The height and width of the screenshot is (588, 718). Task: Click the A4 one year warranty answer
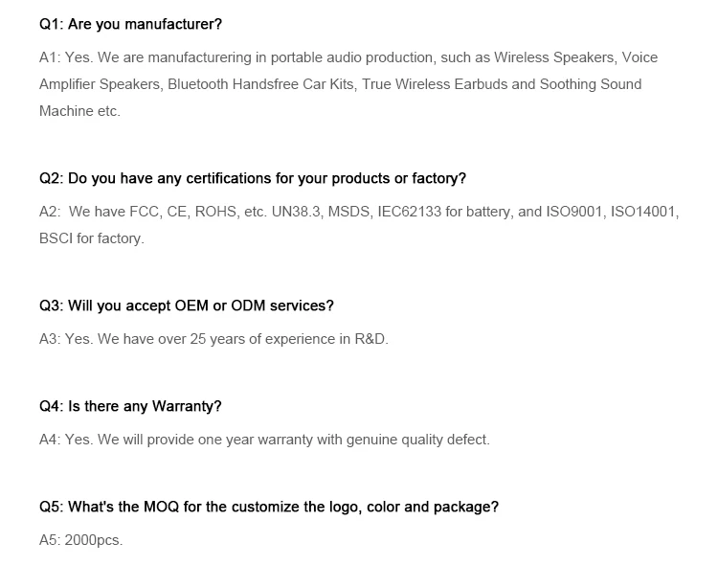click(264, 440)
